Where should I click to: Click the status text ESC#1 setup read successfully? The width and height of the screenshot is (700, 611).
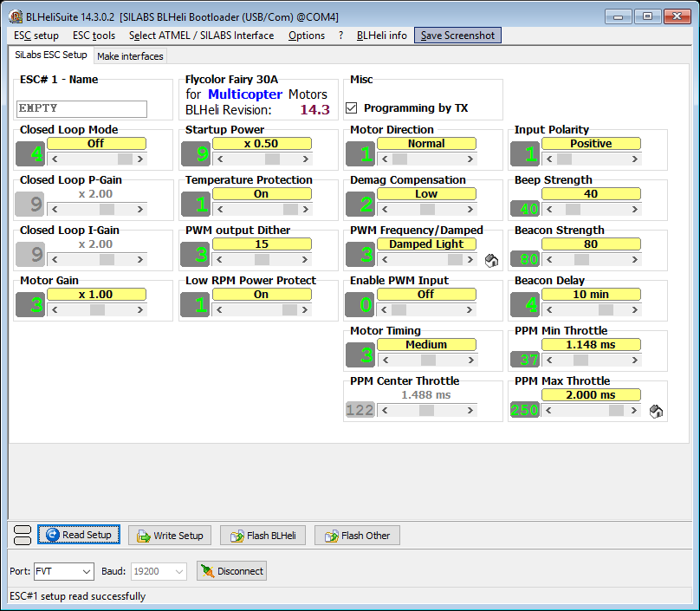(78, 596)
